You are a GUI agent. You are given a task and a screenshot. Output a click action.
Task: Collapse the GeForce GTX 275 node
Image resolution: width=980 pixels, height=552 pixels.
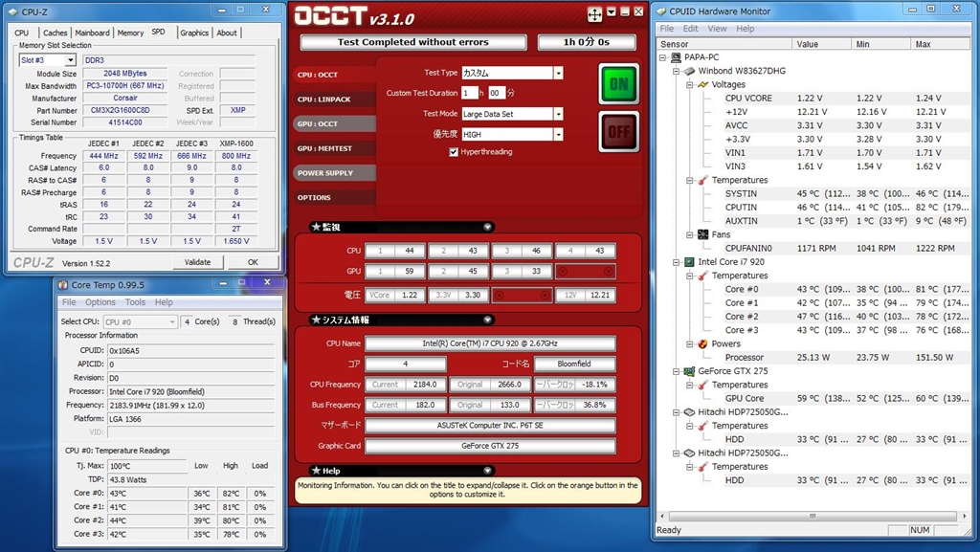coord(677,371)
